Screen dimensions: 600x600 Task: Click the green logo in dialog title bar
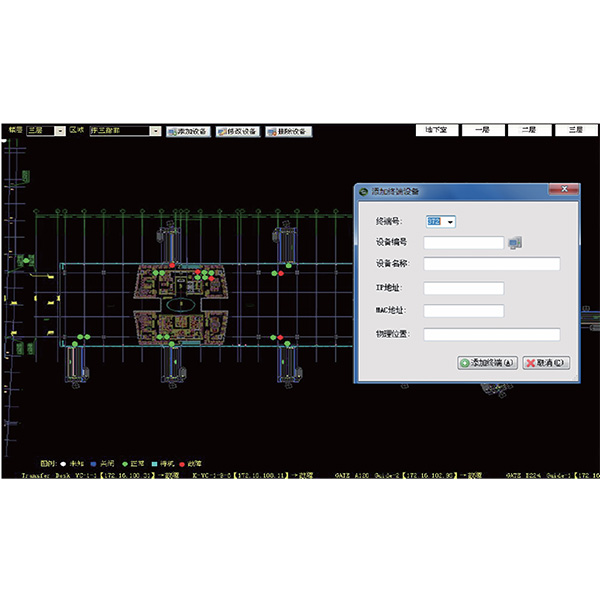tap(364, 190)
